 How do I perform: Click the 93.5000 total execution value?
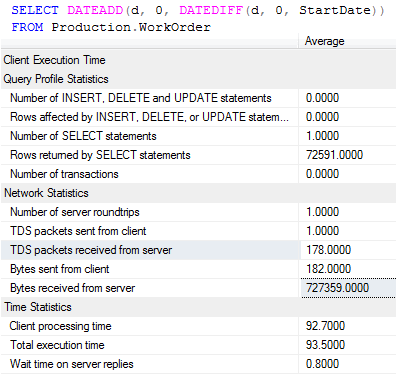[325, 345]
